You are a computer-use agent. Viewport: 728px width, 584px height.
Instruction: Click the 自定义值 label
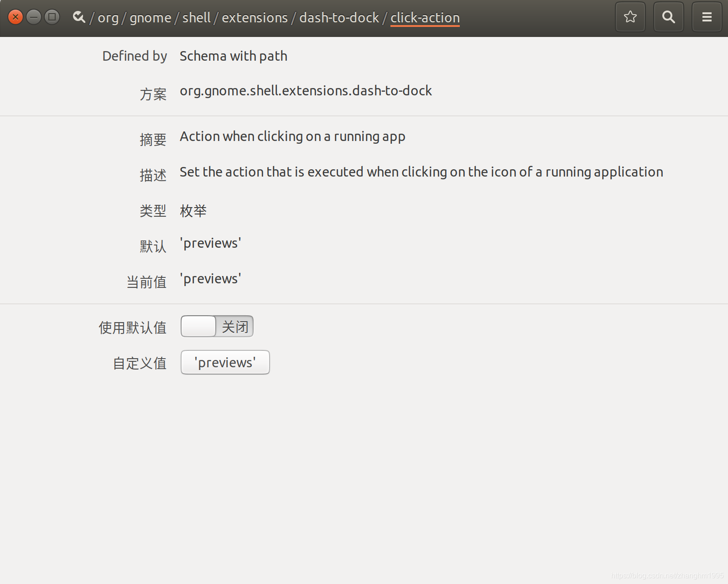click(x=140, y=363)
